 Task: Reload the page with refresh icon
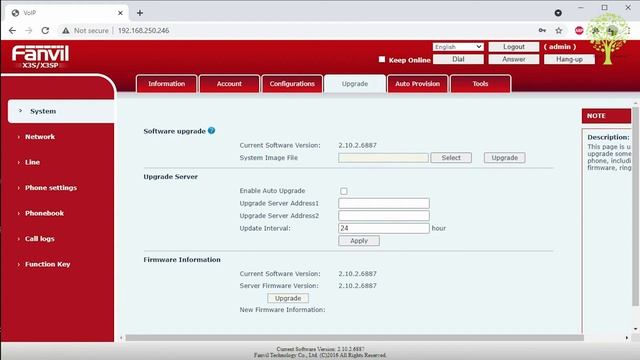[45, 31]
